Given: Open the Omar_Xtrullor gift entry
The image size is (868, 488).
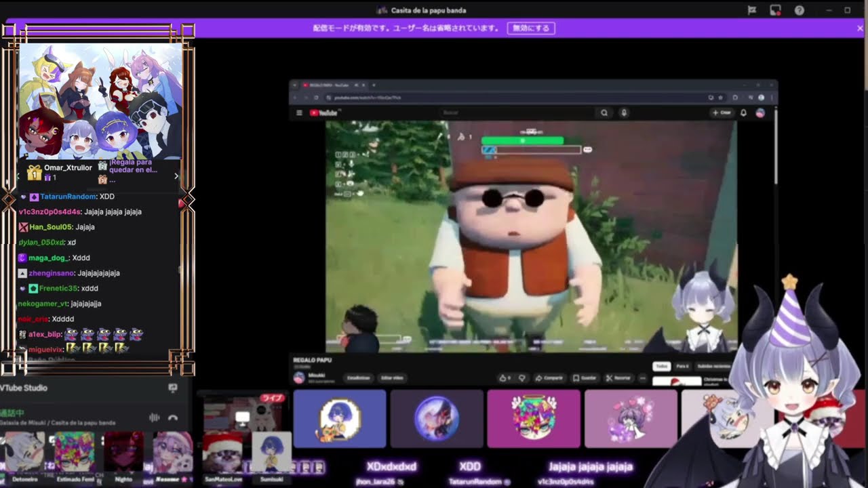Looking at the screenshot, I should click(x=60, y=172).
